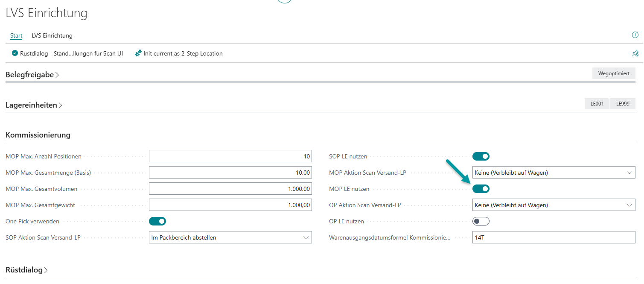Edit the MOP Max. Anzahl Positionen field
Screen dimensions: 644x284
[x=230, y=156]
